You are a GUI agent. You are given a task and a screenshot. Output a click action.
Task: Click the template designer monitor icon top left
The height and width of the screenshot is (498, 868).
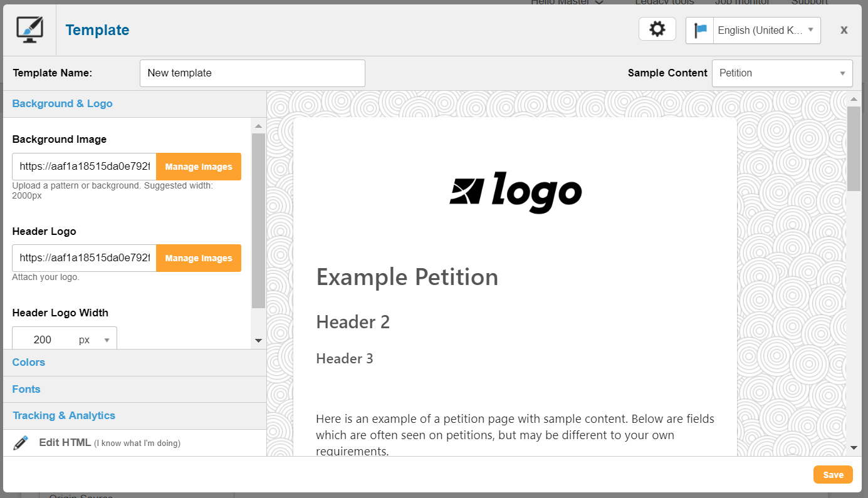[29, 29]
